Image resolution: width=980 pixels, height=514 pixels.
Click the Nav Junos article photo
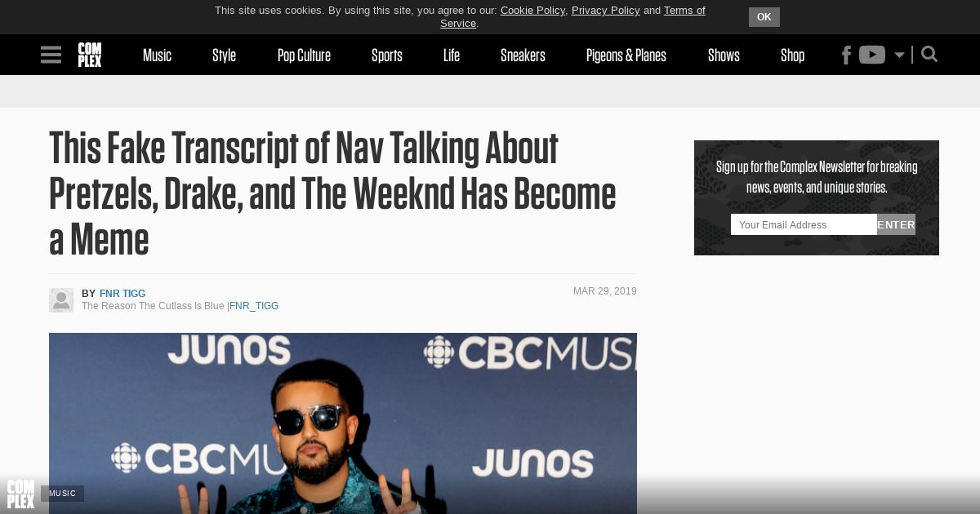coord(343,423)
